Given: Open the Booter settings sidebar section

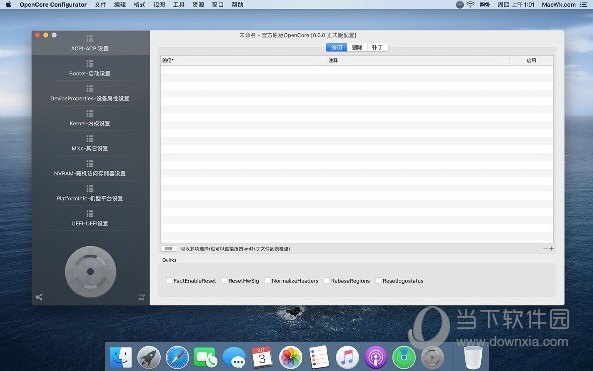Looking at the screenshot, I should click(x=90, y=68).
